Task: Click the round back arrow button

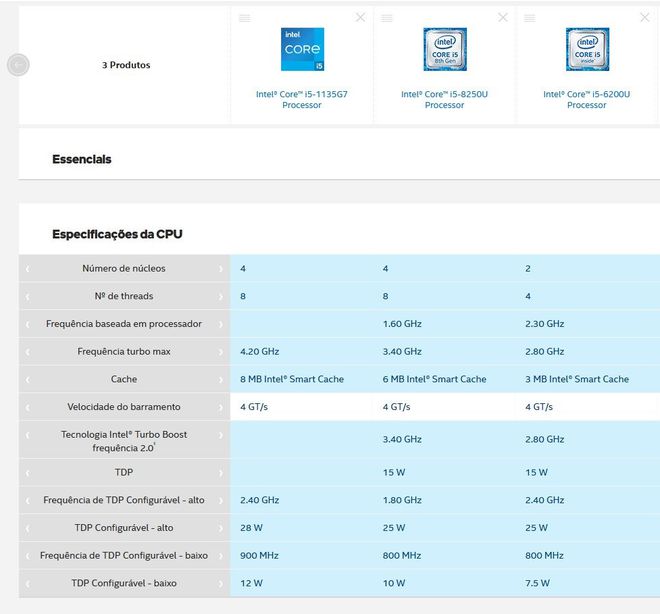Action: 18,65
